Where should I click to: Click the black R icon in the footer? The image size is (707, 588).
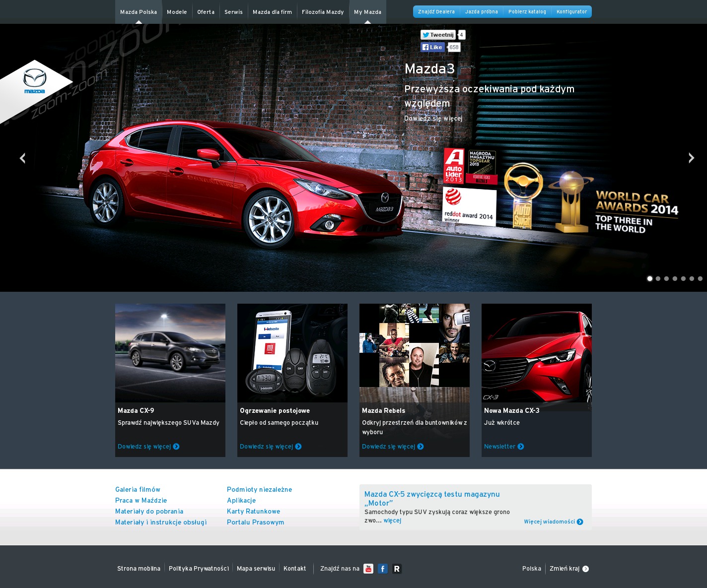[x=397, y=569]
